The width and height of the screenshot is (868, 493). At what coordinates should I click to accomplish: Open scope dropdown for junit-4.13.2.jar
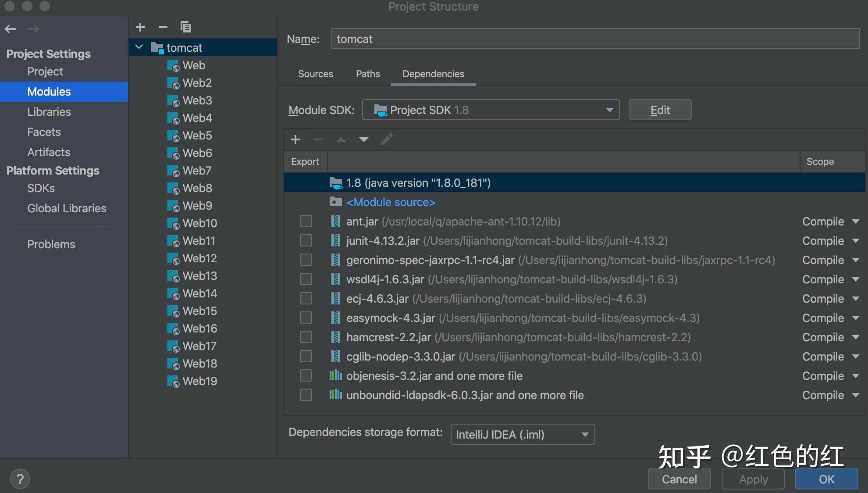click(x=856, y=241)
